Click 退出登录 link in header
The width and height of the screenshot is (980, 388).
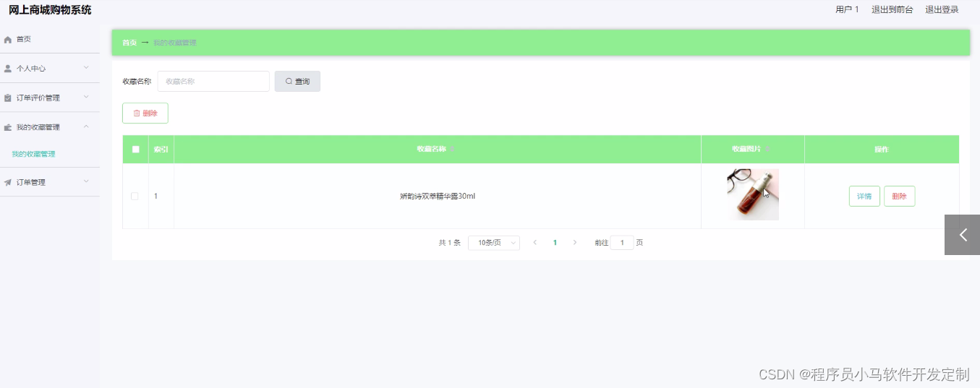pos(942,10)
